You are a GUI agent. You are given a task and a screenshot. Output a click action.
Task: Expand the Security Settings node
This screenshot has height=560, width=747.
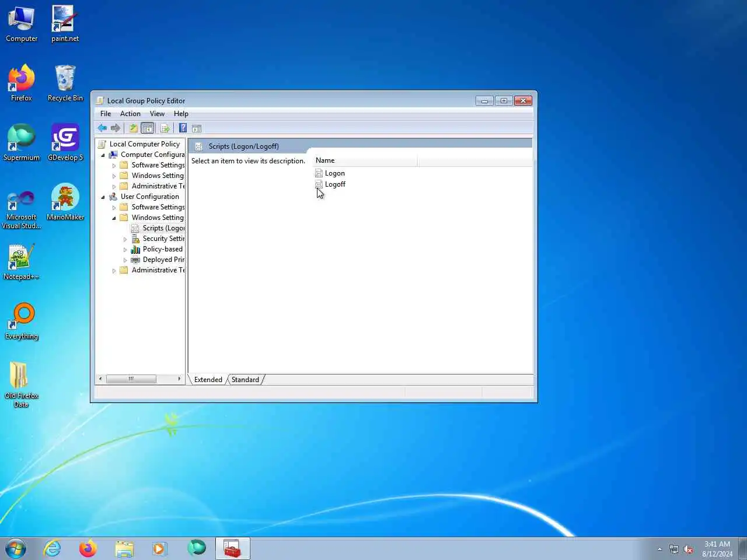pos(125,239)
